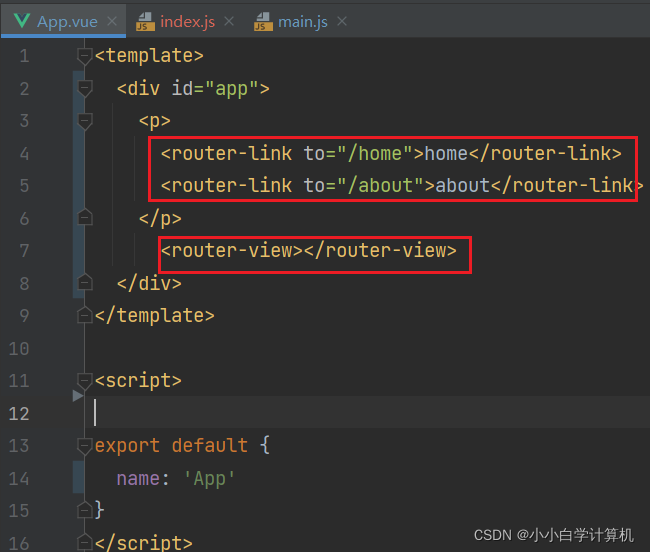Collapse the <p> block on line 3

pos(85,121)
